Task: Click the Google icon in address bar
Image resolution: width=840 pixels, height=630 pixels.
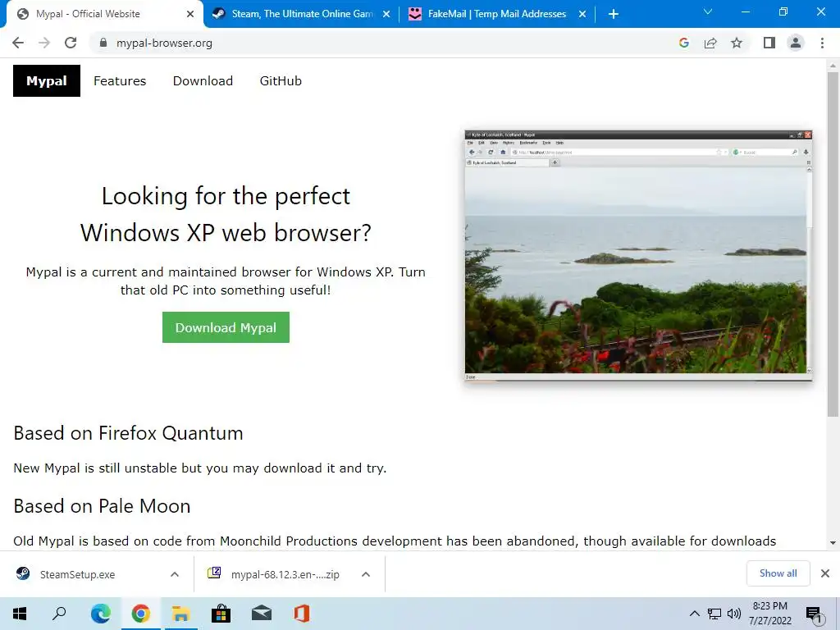Action: pyautogui.click(x=683, y=43)
